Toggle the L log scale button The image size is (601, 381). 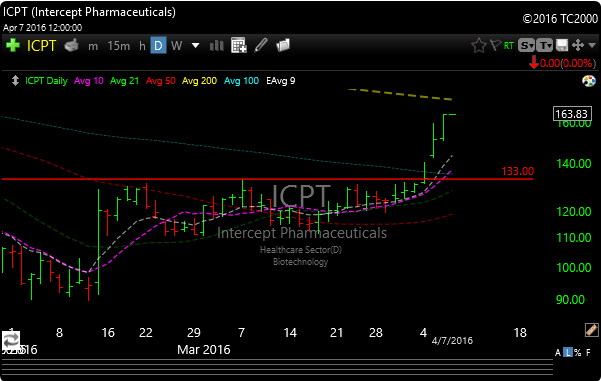click(x=568, y=352)
